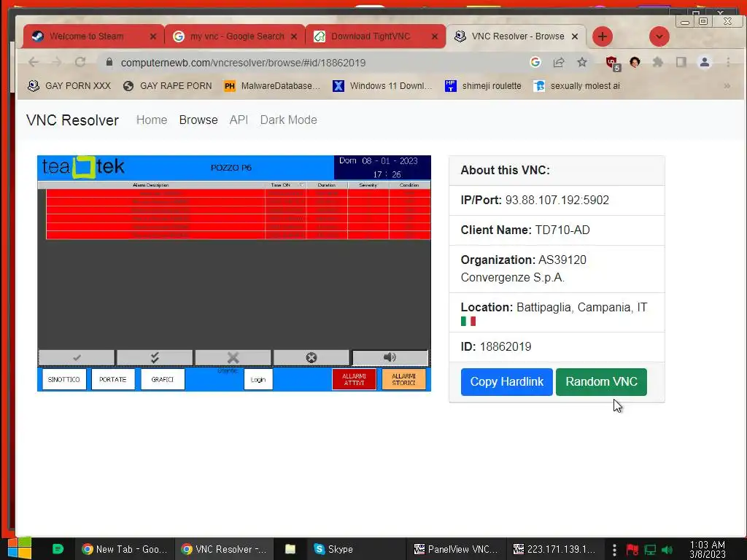Open the taskbar overflow three dots
747x560 pixels.
(x=614, y=550)
